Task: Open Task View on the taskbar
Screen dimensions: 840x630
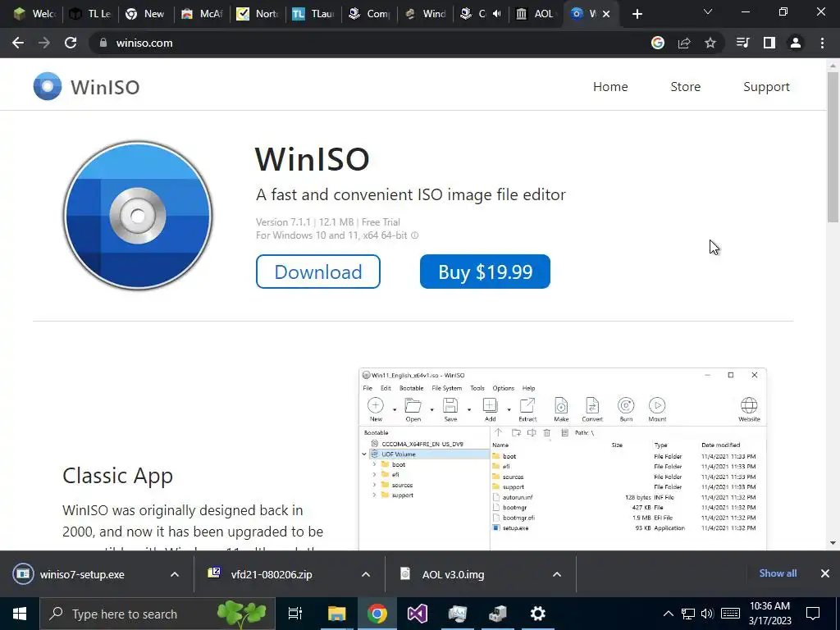Action: (295, 614)
